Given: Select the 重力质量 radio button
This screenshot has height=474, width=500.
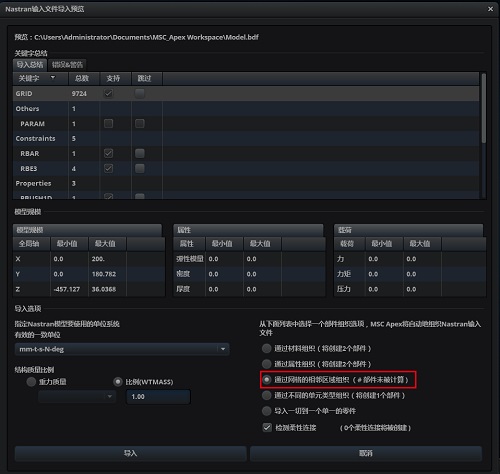Looking at the screenshot, I should tap(31, 382).
